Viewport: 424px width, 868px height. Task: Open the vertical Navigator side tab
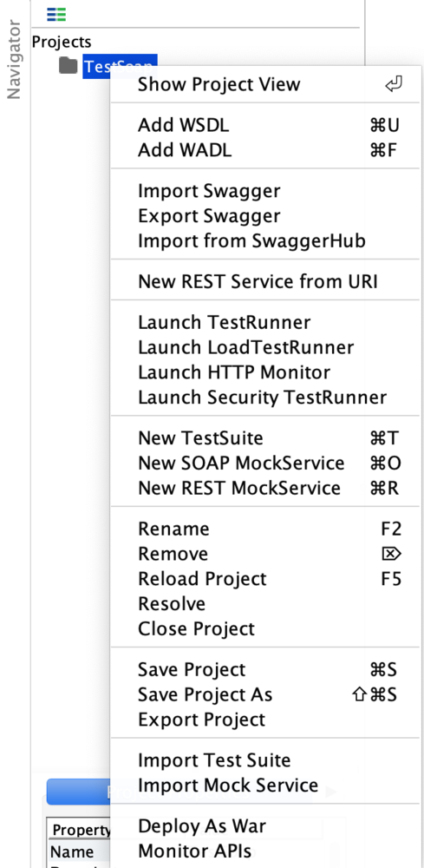pyautogui.click(x=13, y=60)
